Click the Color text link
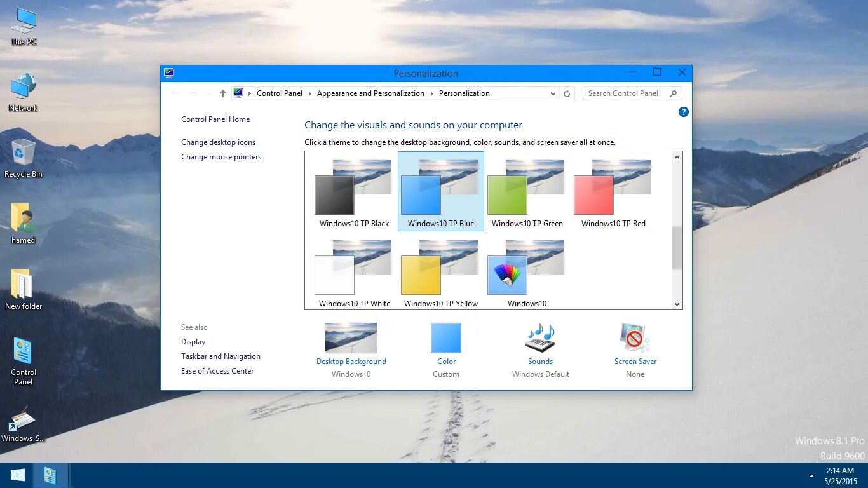The image size is (868, 488). [x=446, y=362]
